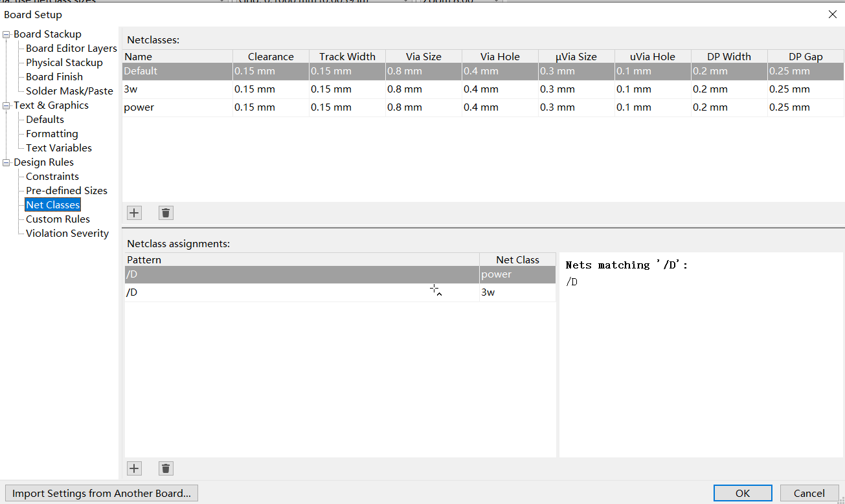This screenshot has width=845, height=504.
Task: Select /D pattern assigned to power
Action: (x=302, y=274)
